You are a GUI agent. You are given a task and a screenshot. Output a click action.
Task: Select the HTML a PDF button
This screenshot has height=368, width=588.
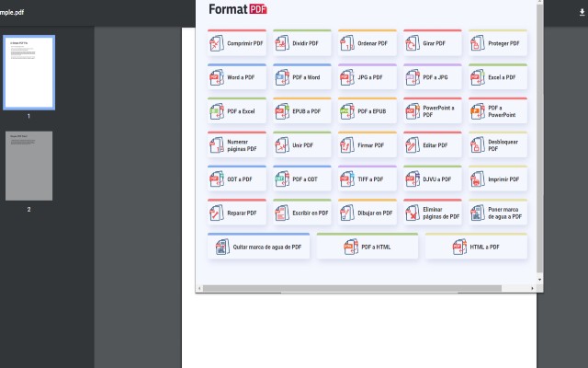(476, 247)
